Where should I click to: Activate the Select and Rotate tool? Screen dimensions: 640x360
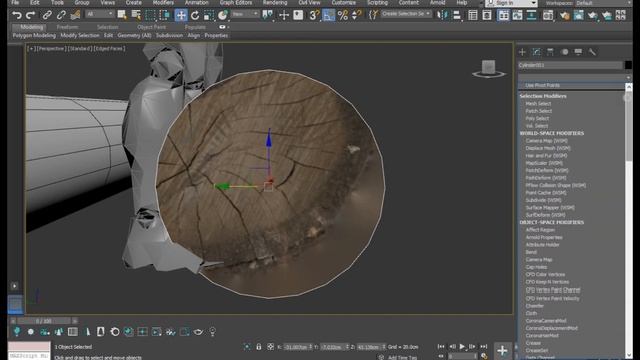coord(195,16)
